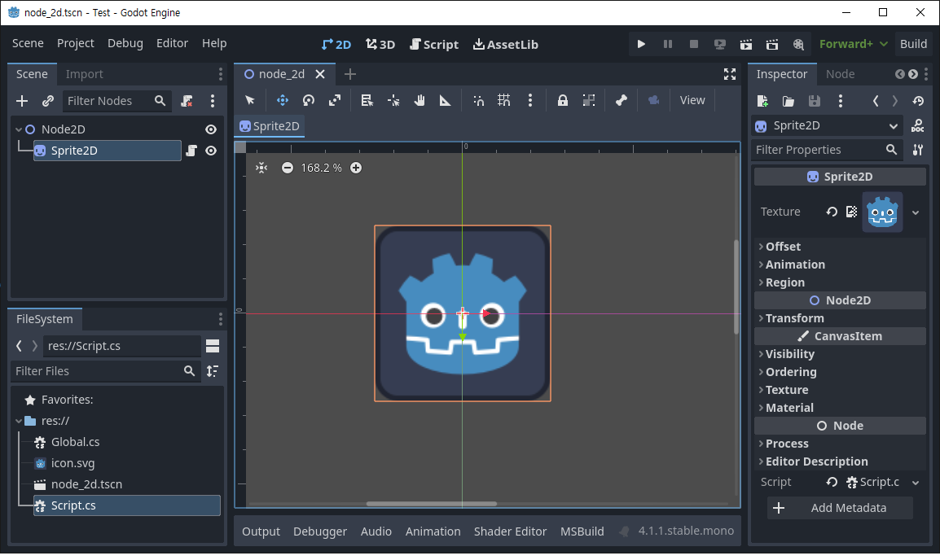Click the viewport vertical scrollbar
Viewport: 940px width, 560px height.
(736, 287)
